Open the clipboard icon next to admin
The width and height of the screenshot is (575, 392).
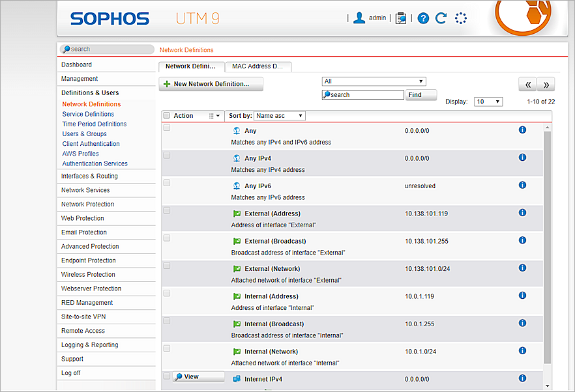pyautogui.click(x=401, y=18)
